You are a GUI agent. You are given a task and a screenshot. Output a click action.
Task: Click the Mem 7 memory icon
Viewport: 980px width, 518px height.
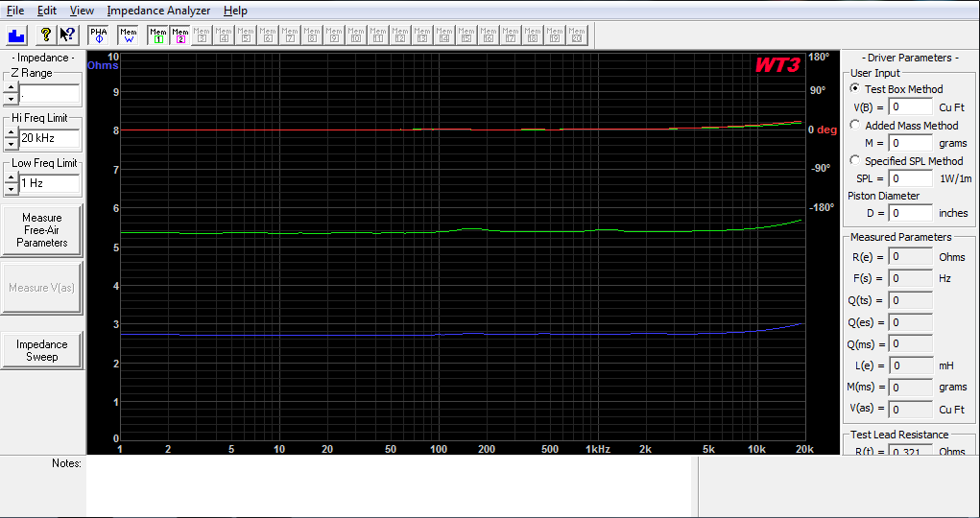290,35
